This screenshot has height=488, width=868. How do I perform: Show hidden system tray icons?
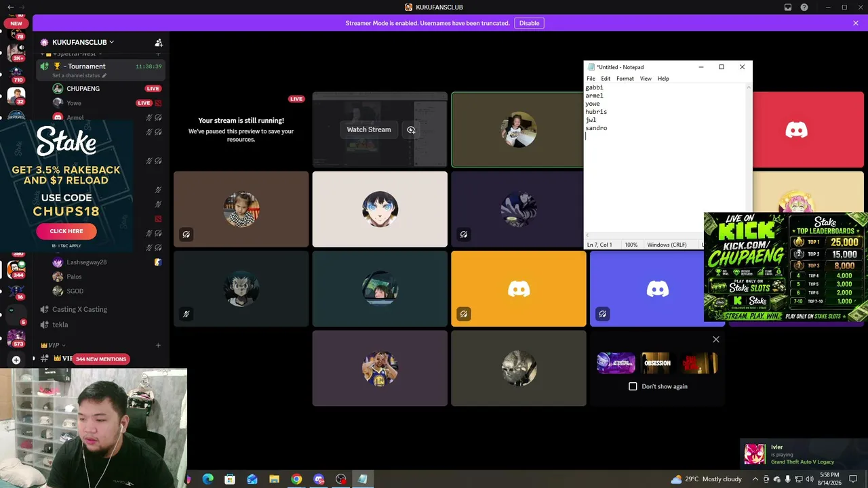[755, 479]
